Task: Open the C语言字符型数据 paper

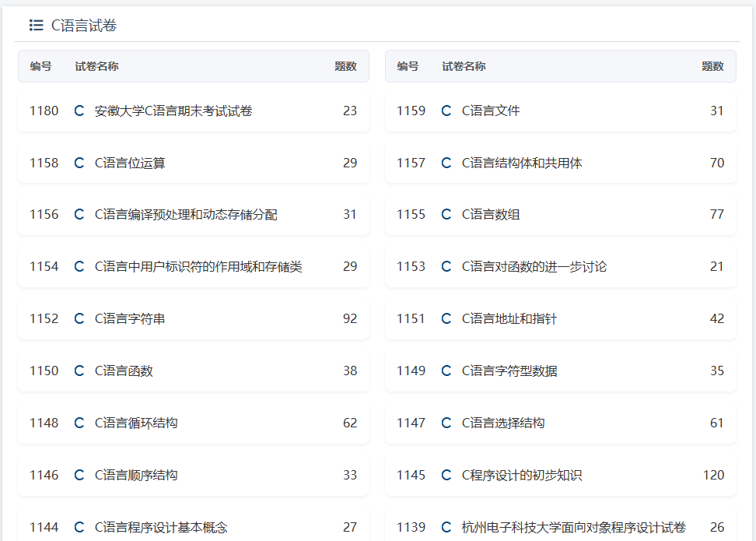Action: (509, 371)
